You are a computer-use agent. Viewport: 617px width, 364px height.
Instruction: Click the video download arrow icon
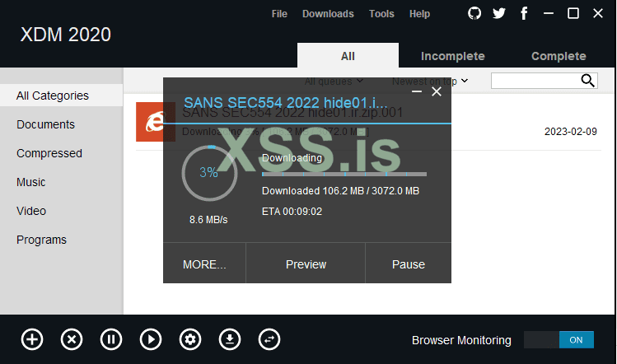[x=230, y=339]
